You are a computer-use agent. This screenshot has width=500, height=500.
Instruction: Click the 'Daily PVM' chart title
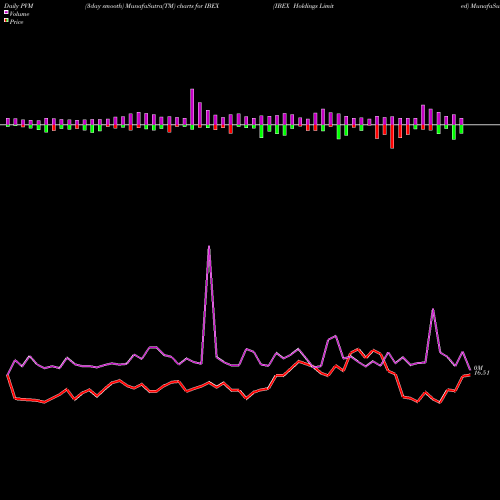(x=19, y=6)
